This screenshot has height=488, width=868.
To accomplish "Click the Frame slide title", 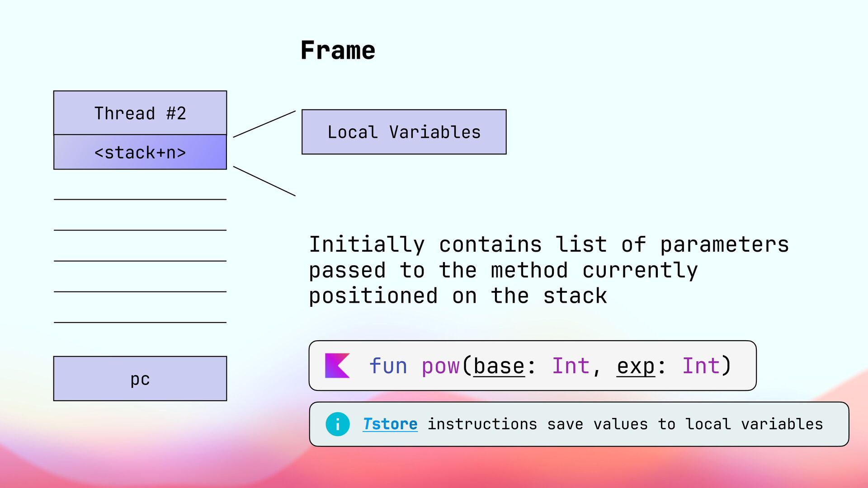I will 338,50.
